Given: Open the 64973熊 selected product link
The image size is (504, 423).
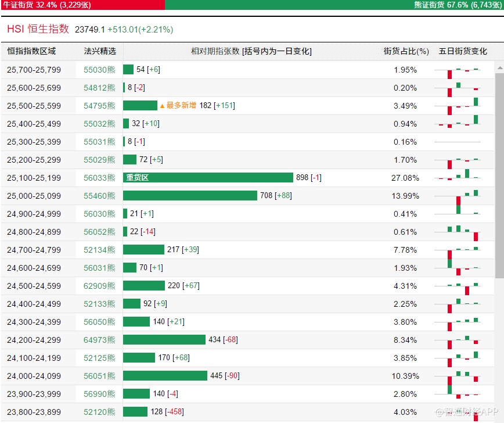Looking at the screenshot, I should pyautogui.click(x=99, y=340).
